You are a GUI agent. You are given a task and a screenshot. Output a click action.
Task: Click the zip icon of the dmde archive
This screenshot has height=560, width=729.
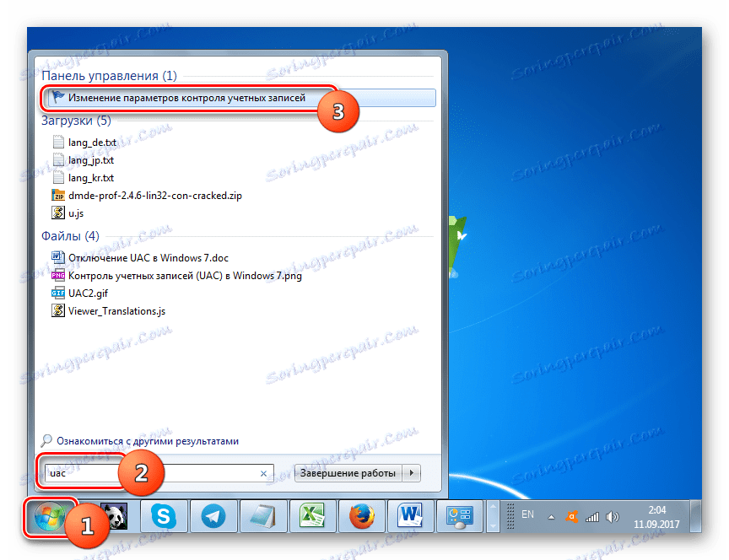[58, 195]
